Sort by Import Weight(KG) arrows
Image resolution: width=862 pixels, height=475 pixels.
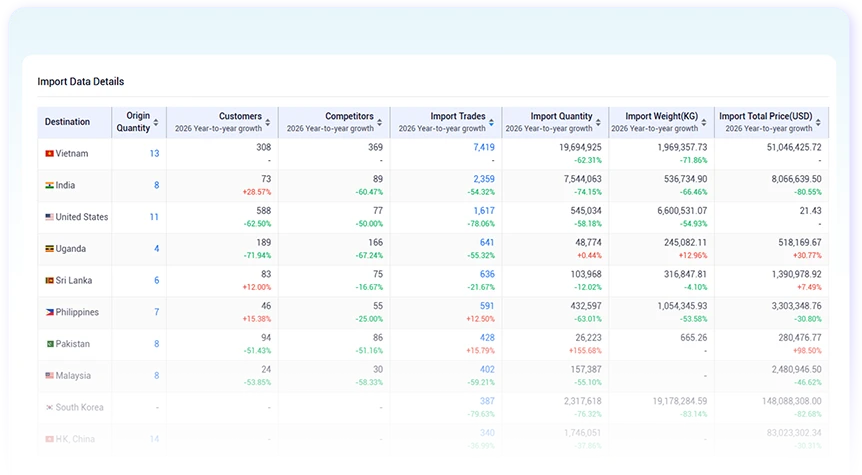pyautogui.click(x=704, y=122)
